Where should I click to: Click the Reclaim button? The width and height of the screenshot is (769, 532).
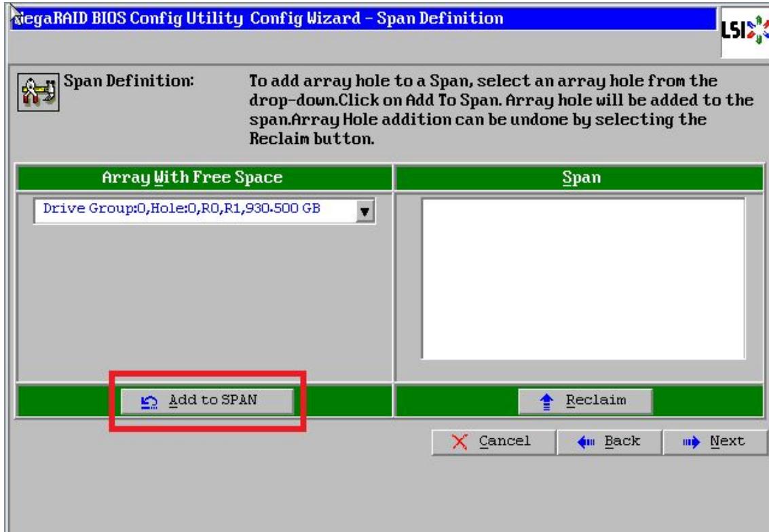pos(585,401)
